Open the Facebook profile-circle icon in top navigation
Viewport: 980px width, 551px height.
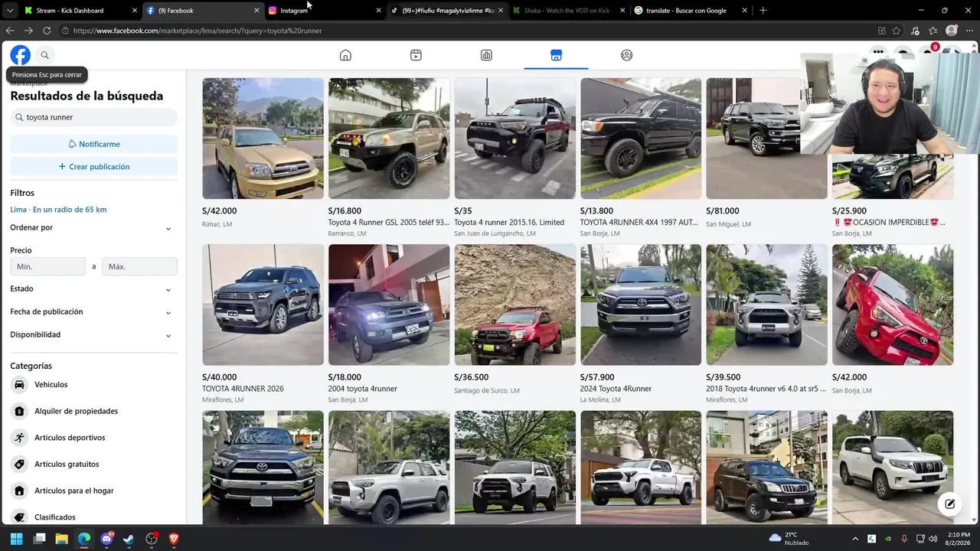pyautogui.click(x=626, y=55)
